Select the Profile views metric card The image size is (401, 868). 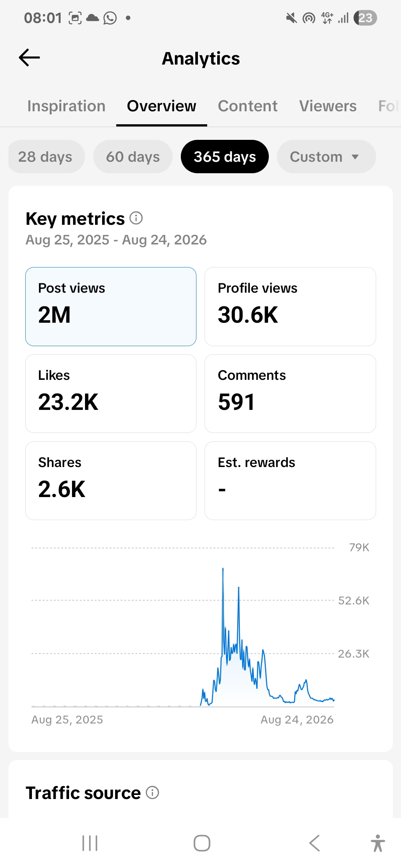pos(290,306)
